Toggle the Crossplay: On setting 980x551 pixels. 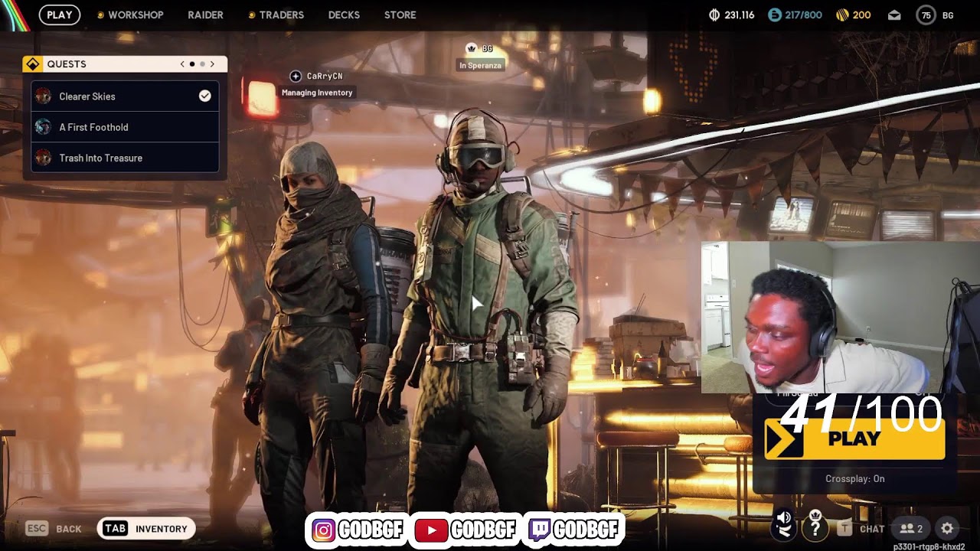pos(854,479)
